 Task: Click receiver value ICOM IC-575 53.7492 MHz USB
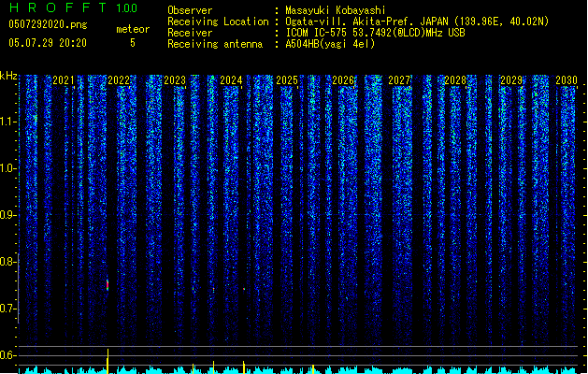376,33
